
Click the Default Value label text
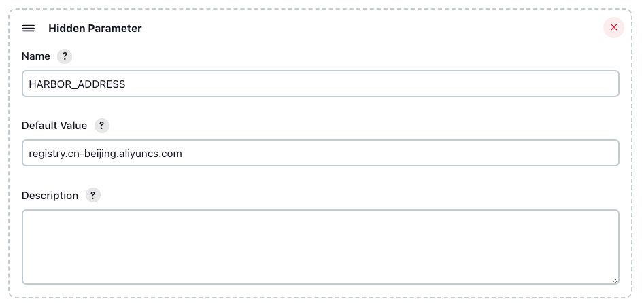(x=54, y=126)
